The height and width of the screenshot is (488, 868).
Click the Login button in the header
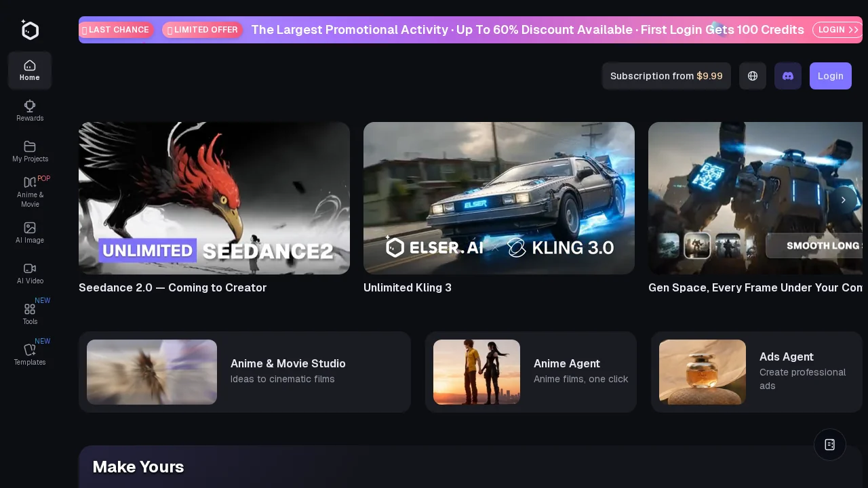(x=831, y=76)
